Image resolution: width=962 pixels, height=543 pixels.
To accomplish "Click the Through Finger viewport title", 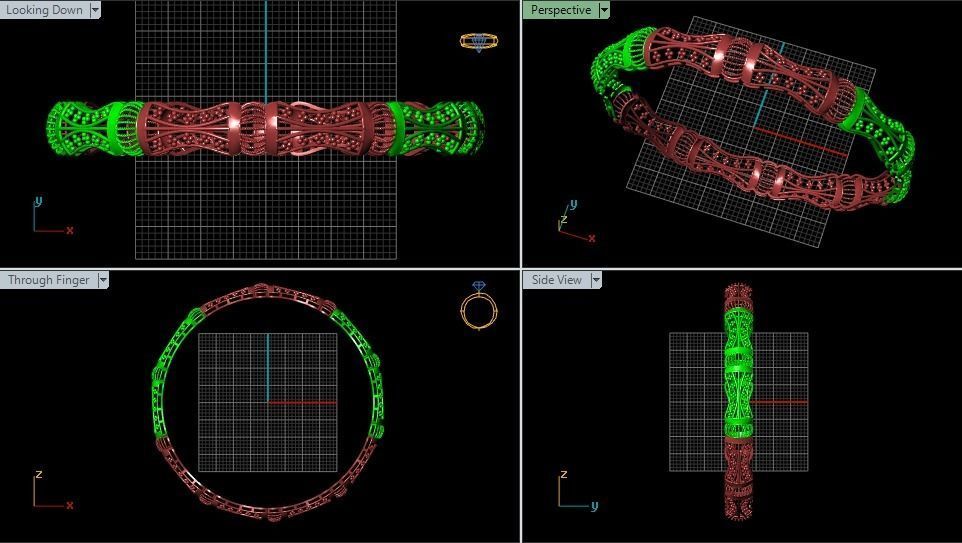I will click(x=48, y=280).
